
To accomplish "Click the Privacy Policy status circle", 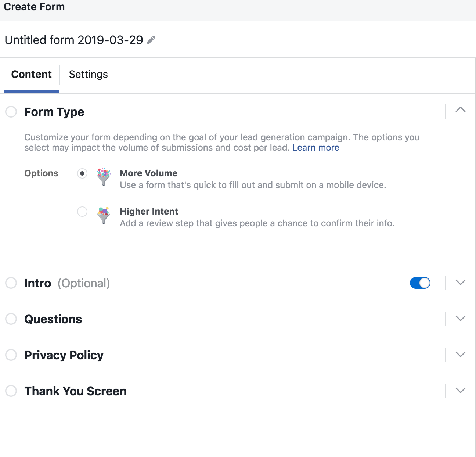I will pyautogui.click(x=11, y=355).
